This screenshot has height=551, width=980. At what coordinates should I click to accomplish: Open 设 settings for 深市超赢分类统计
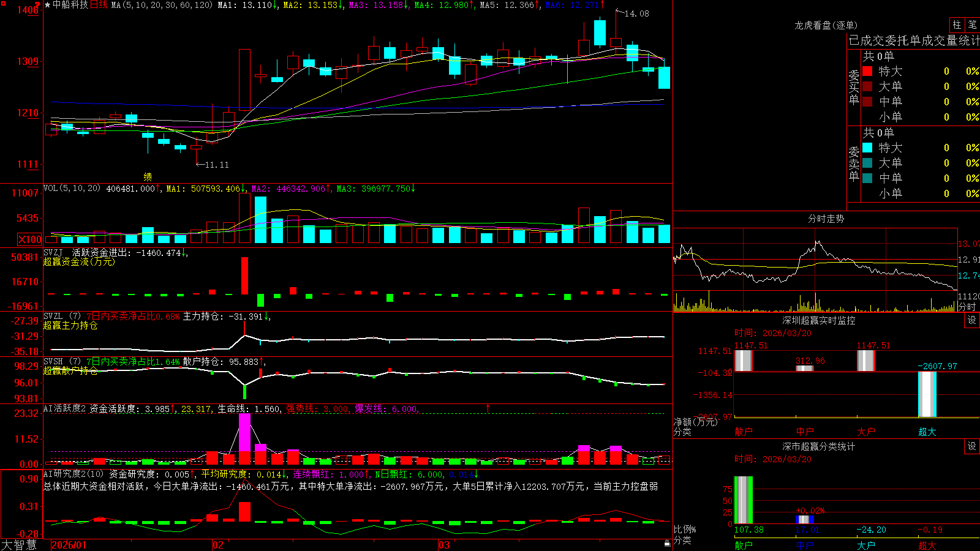(x=972, y=446)
